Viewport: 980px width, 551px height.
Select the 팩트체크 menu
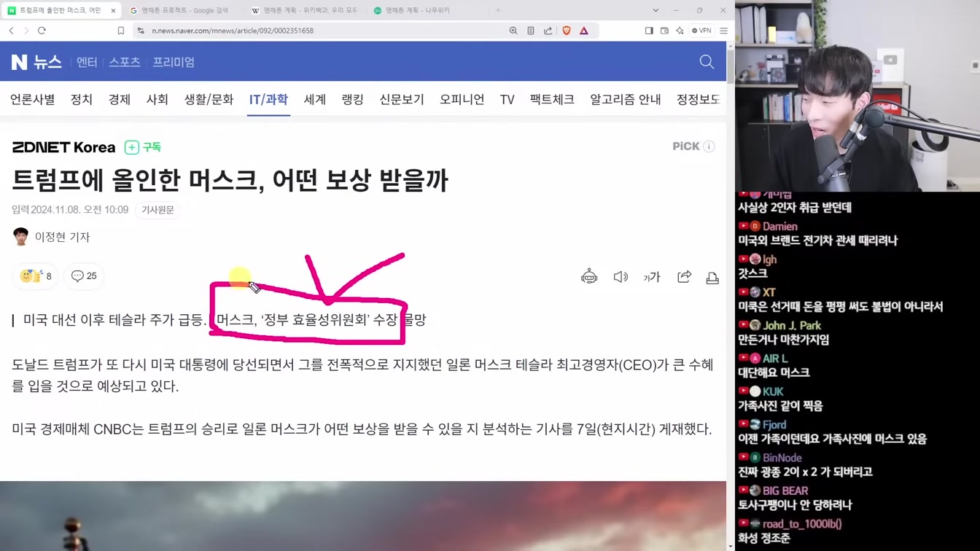552,99
